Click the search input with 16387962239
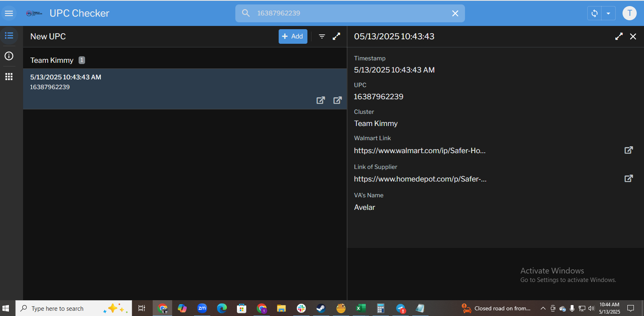The height and width of the screenshot is (316, 644). tap(348, 13)
